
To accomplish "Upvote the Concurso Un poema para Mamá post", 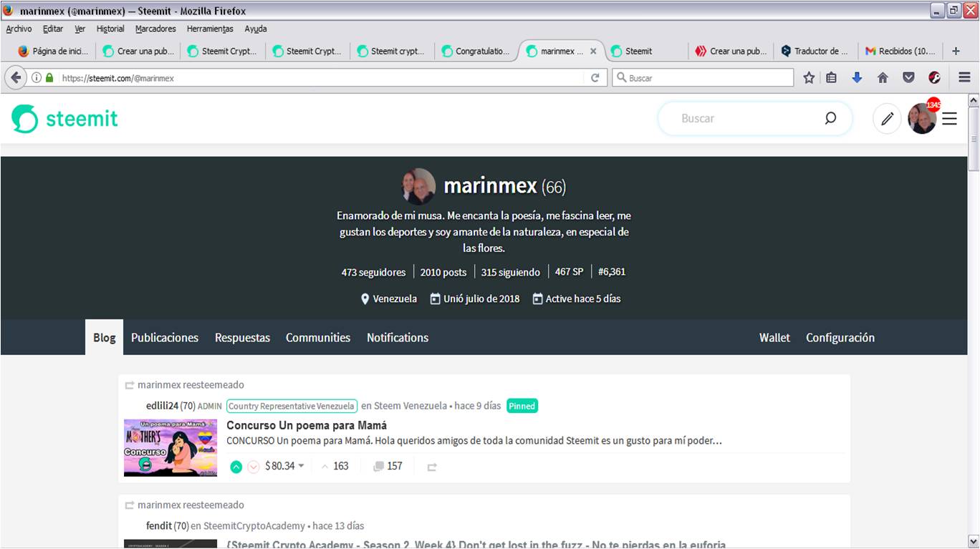I will tap(236, 467).
